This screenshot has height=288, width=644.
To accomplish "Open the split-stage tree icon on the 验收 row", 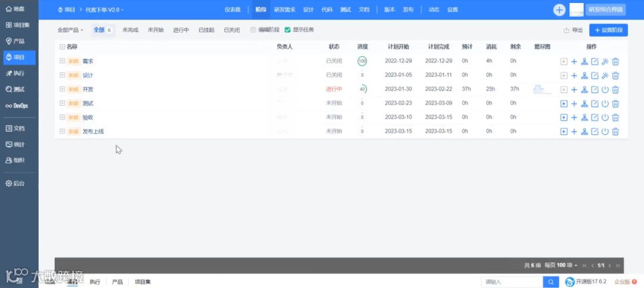I will (584, 117).
